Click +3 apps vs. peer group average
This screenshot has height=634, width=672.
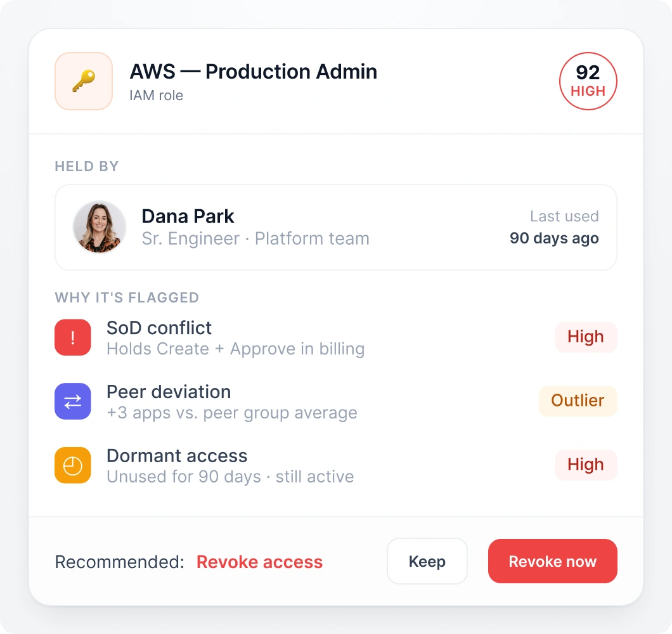(232, 413)
